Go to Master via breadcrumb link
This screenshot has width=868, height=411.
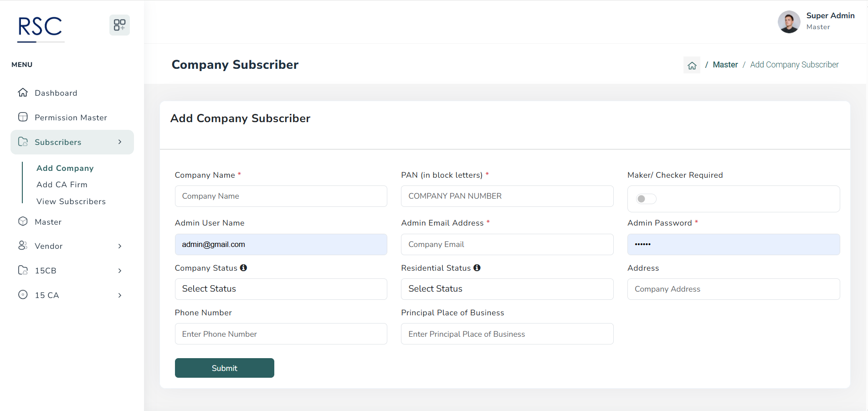[725, 65]
